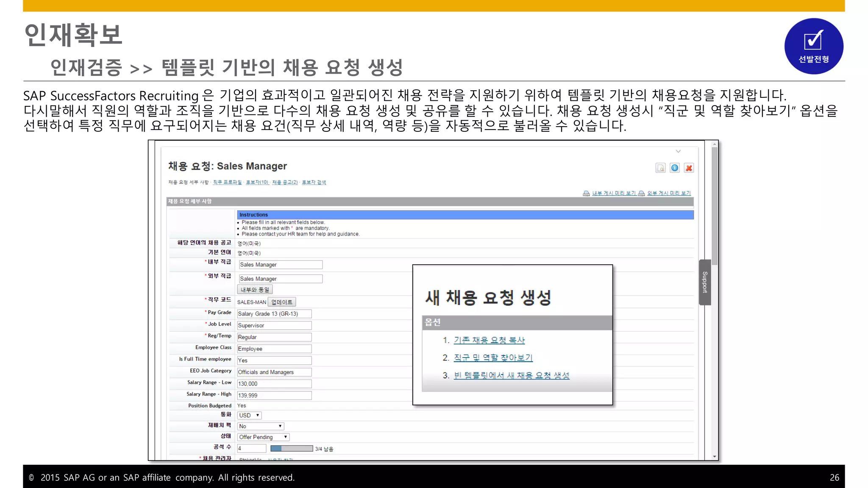The image size is (868, 488).
Task: Click the vertical scrollbar thumb
Action: pos(715,206)
